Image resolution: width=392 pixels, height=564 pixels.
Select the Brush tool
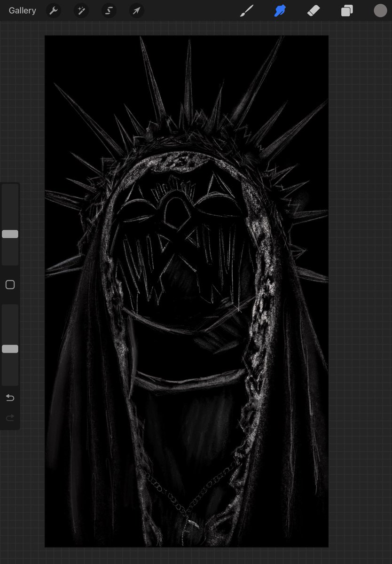[246, 10]
